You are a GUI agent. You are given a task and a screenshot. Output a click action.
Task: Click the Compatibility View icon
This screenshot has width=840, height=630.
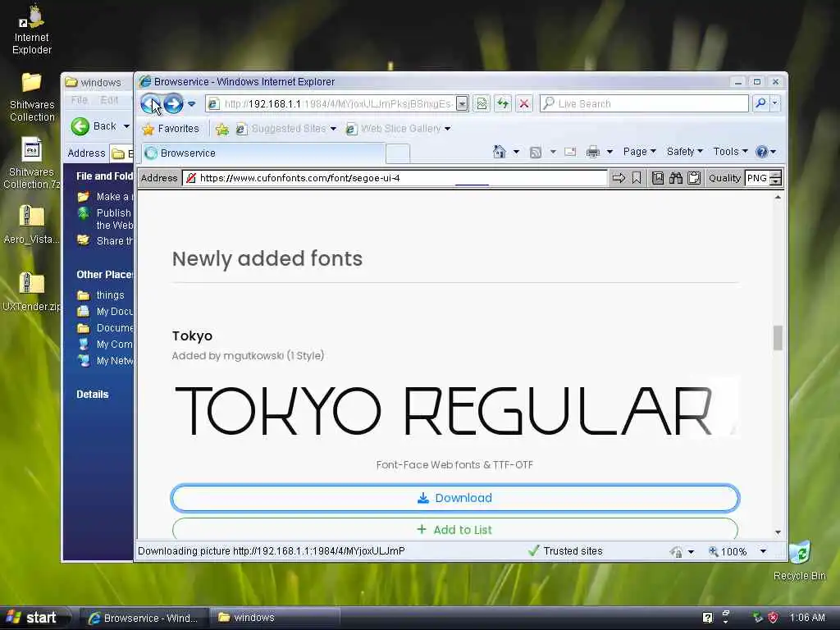pos(482,104)
